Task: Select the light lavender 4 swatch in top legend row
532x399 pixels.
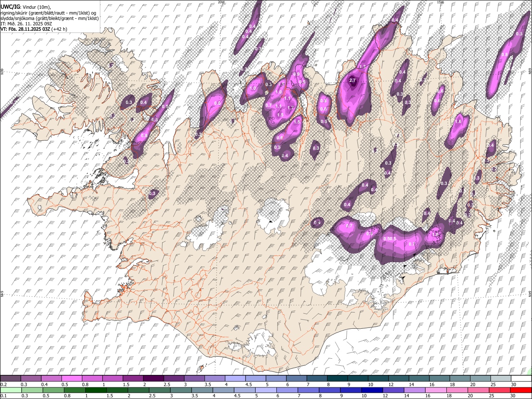Action: point(235,379)
